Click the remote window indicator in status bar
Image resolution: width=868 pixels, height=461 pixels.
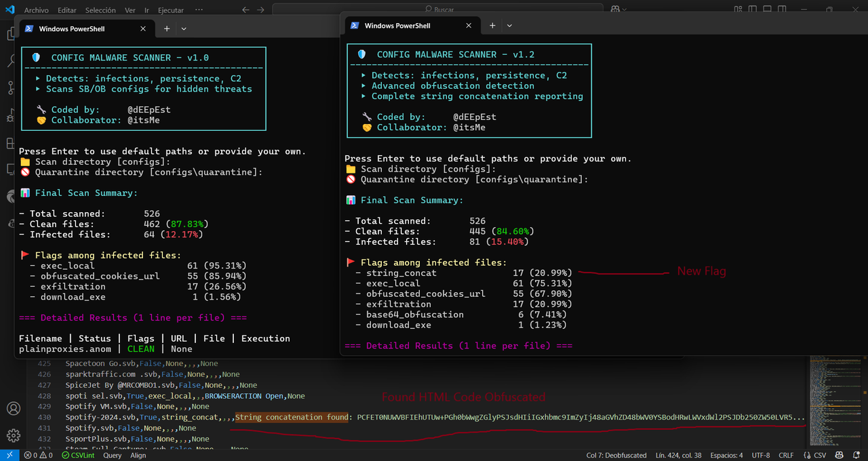9,455
